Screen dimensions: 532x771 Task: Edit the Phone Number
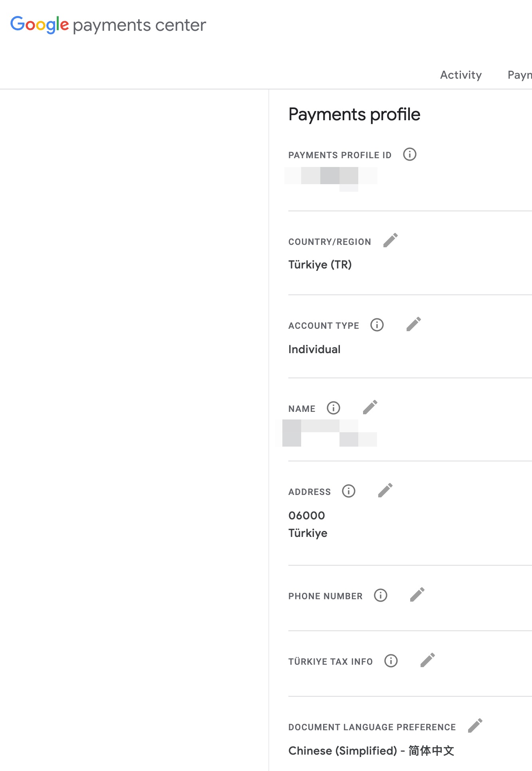click(417, 595)
